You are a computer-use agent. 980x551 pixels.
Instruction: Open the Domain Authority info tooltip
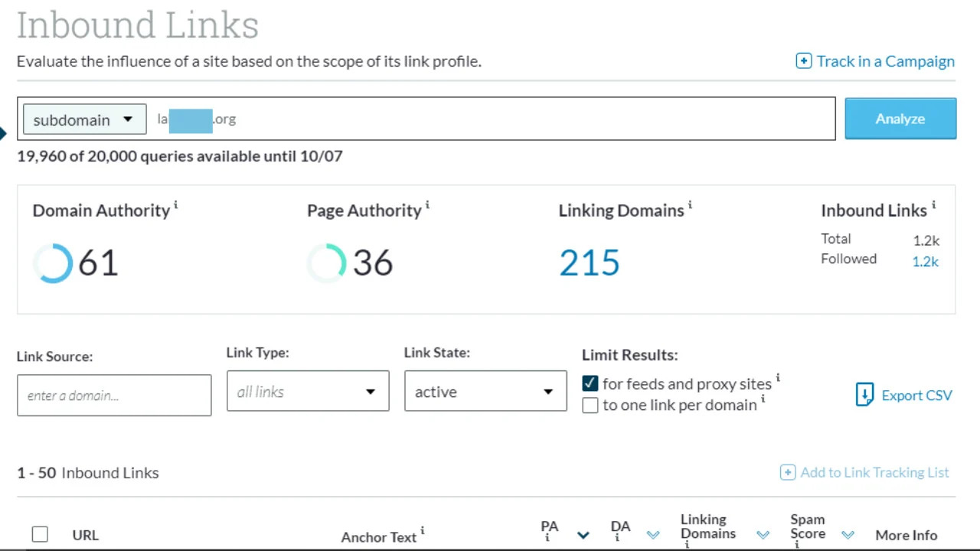click(x=177, y=204)
